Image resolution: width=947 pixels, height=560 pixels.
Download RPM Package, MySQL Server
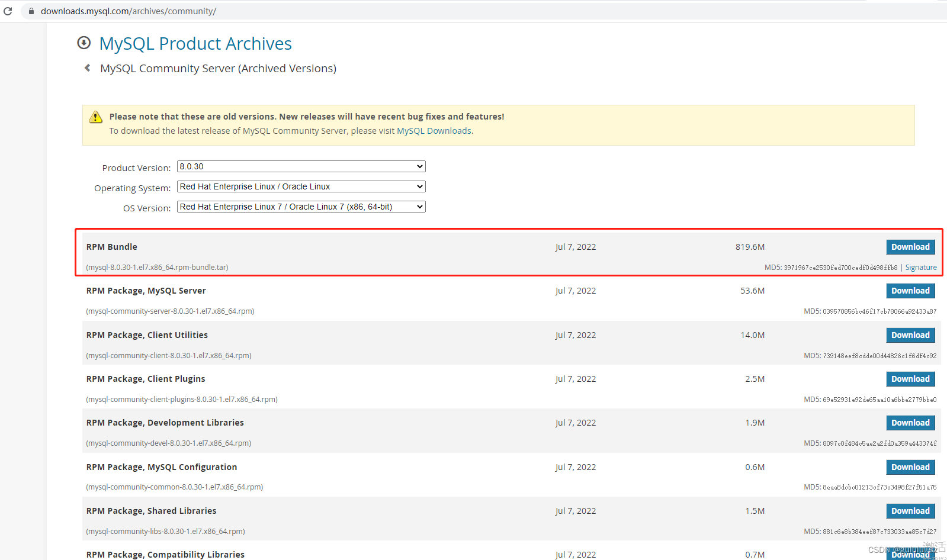910,291
